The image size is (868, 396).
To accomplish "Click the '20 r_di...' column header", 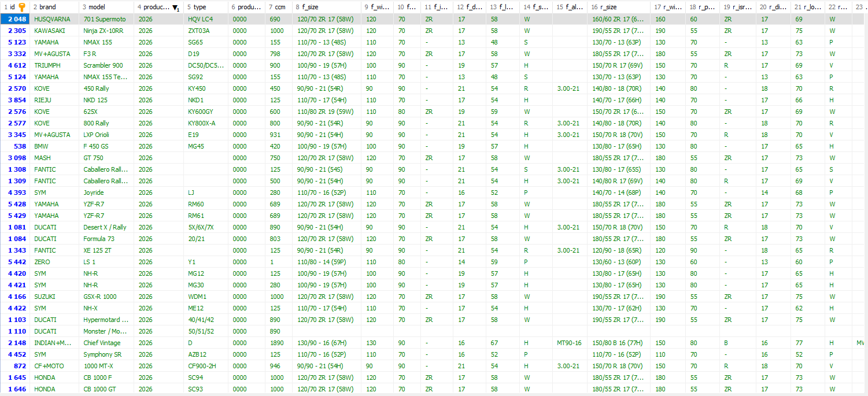I will click(774, 7).
